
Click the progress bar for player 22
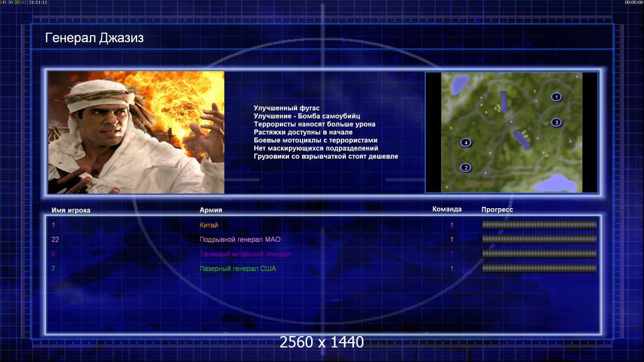point(539,239)
